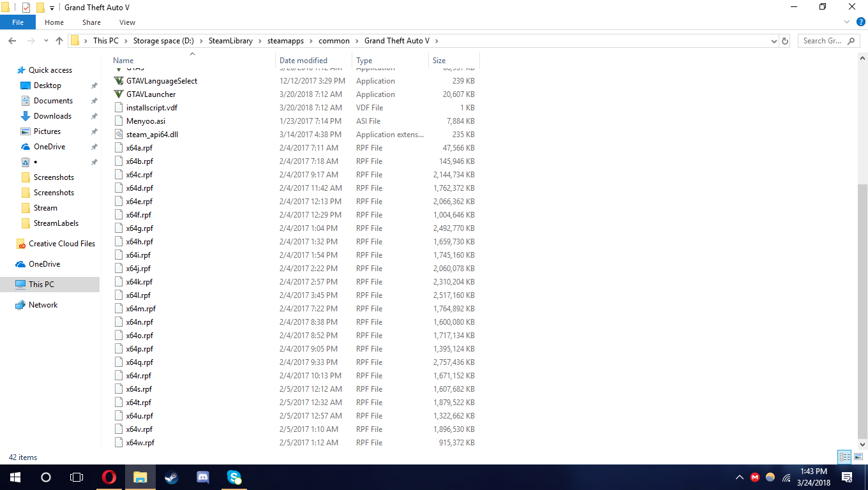This screenshot has height=490, width=868.
Task: Click search magnifier icon in search box
Action: point(851,41)
